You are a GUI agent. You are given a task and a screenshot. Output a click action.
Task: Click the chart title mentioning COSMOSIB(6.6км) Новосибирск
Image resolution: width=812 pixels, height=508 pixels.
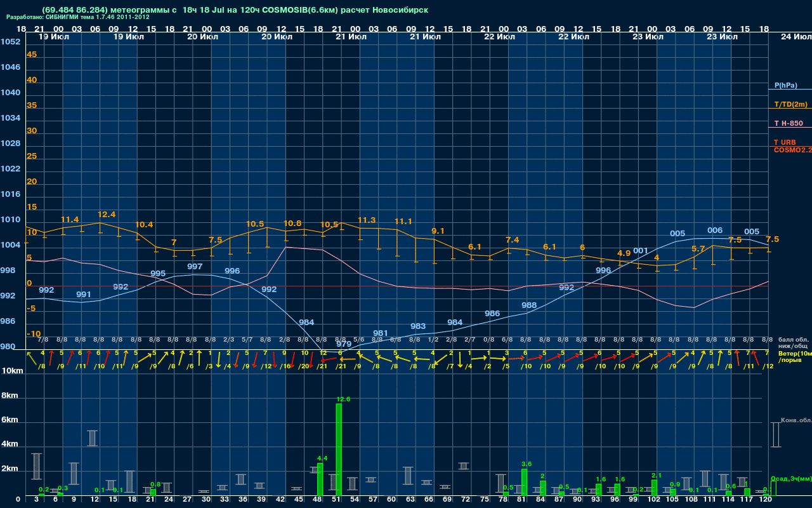point(235,10)
